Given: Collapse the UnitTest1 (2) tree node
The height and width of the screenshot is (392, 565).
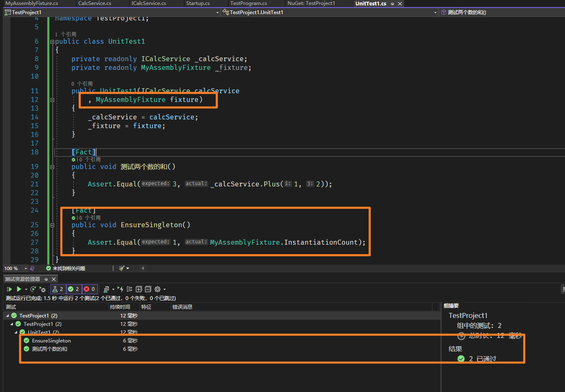Looking at the screenshot, I should pyautogui.click(x=16, y=332).
